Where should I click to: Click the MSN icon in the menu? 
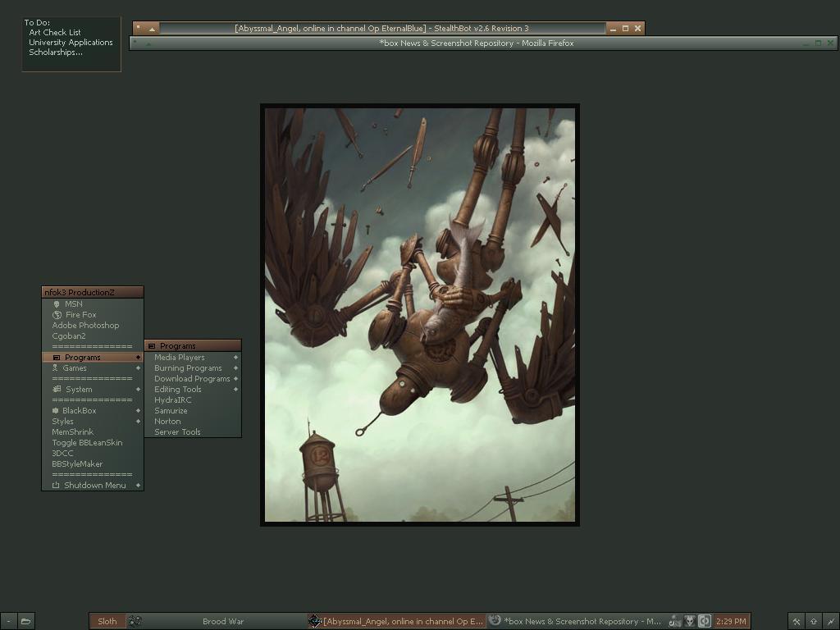(x=57, y=304)
